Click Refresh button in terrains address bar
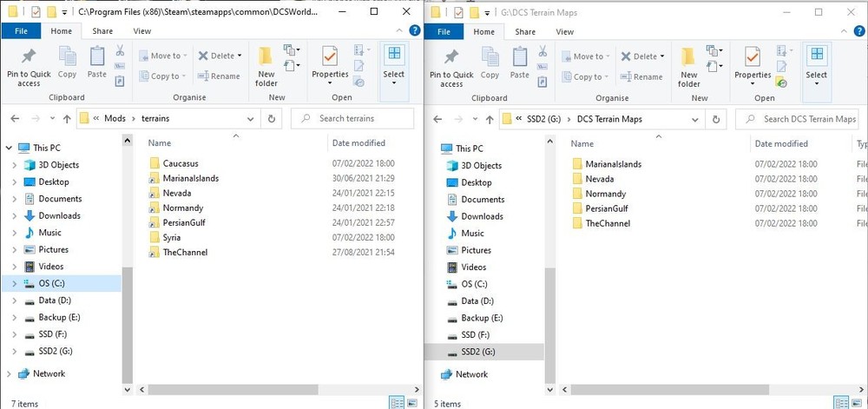The image size is (868, 409). point(271,118)
